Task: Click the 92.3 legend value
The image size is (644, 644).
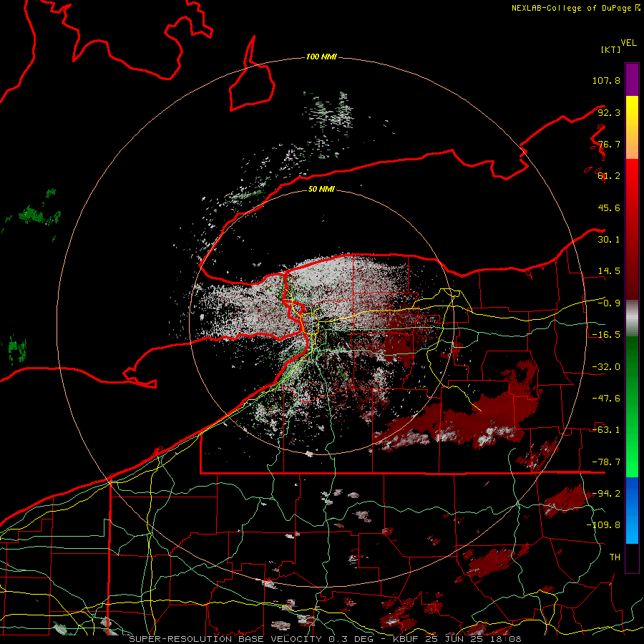Action: click(609, 112)
